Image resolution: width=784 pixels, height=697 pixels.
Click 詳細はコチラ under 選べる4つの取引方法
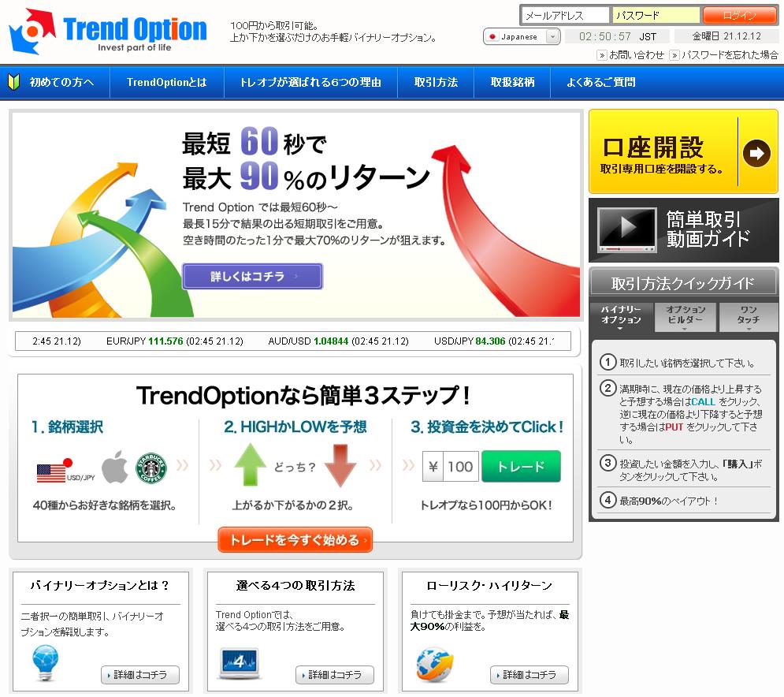[x=335, y=675]
